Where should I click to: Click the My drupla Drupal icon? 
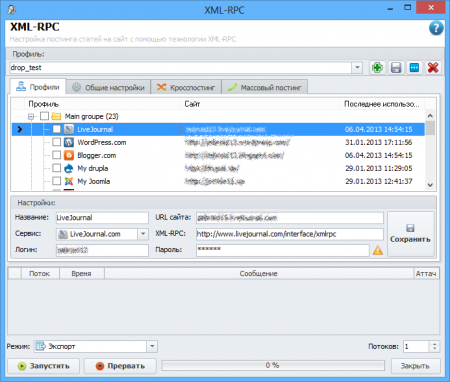[69, 168]
